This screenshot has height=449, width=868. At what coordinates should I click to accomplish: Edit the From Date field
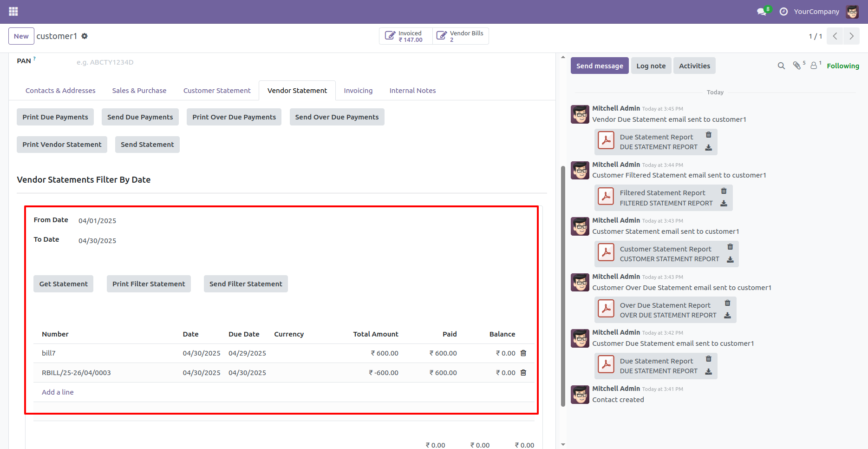(97, 220)
